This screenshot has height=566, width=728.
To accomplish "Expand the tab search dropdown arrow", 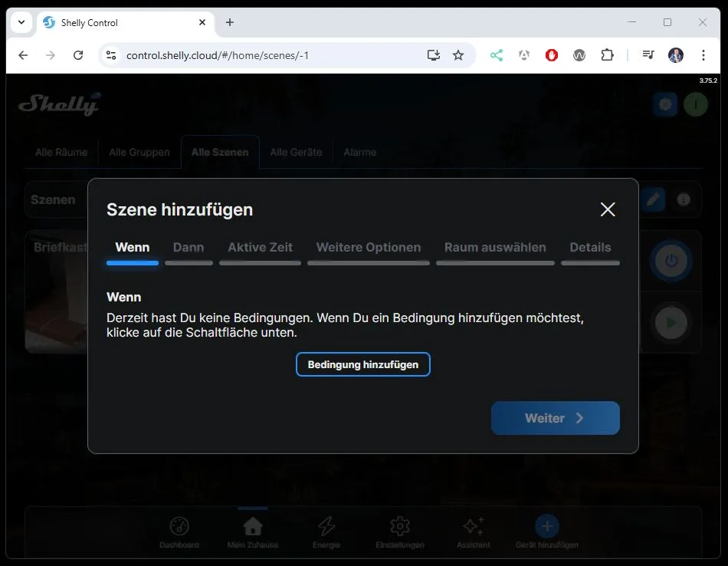I will [21, 22].
